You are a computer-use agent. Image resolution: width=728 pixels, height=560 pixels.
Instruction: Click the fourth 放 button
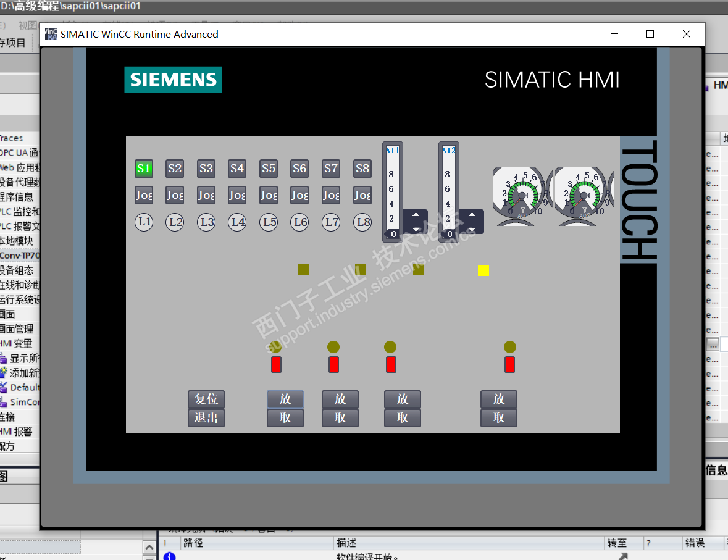click(499, 399)
